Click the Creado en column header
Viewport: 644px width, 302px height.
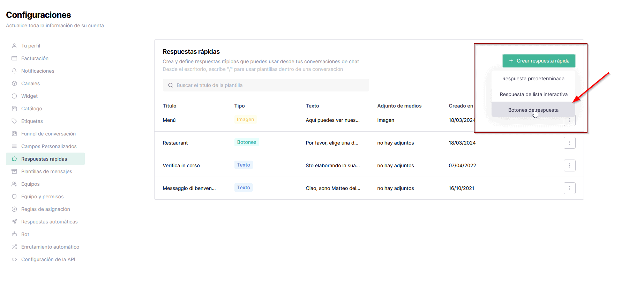(461, 106)
